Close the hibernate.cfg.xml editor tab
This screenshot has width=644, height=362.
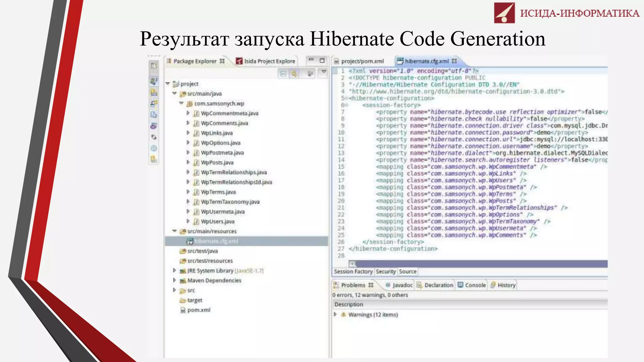(454, 61)
